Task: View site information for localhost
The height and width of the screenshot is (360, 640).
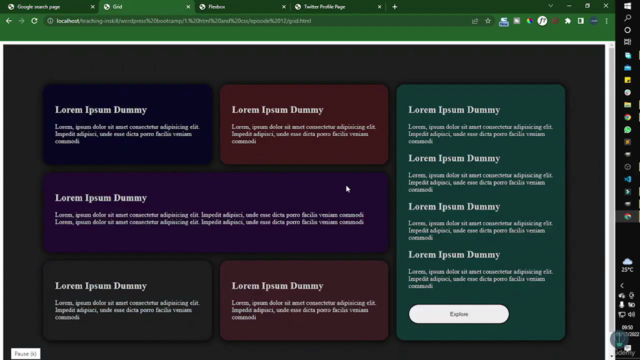Action: tap(50, 21)
